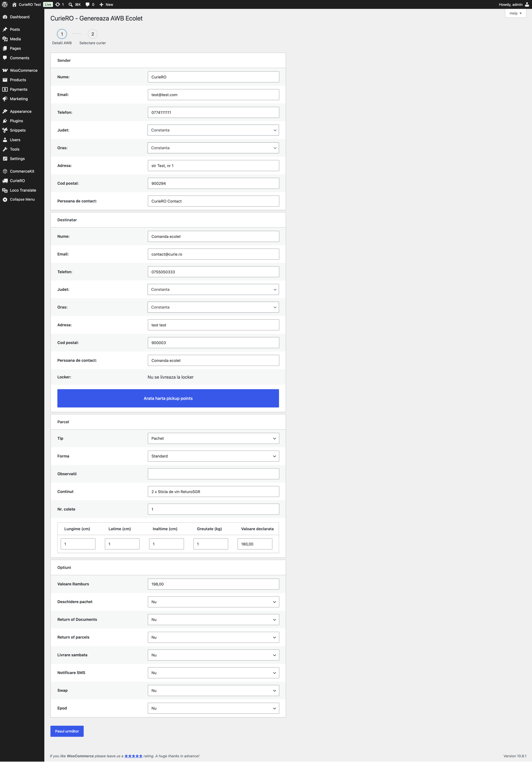Click the Posts pushpin icon
The width and height of the screenshot is (532, 762).
click(5, 29)
